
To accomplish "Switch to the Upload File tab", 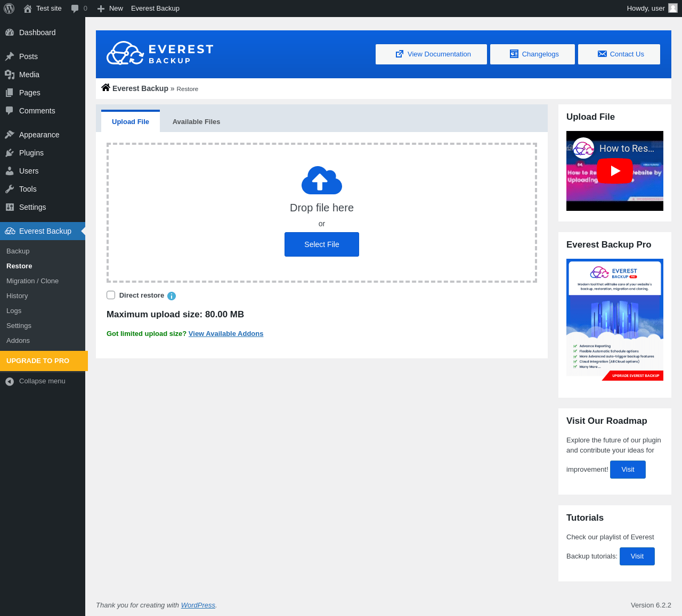I will click(x=131, y=121).
